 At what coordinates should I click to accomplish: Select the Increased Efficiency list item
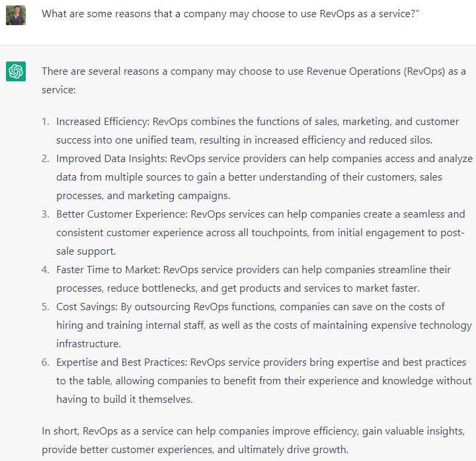257,131
